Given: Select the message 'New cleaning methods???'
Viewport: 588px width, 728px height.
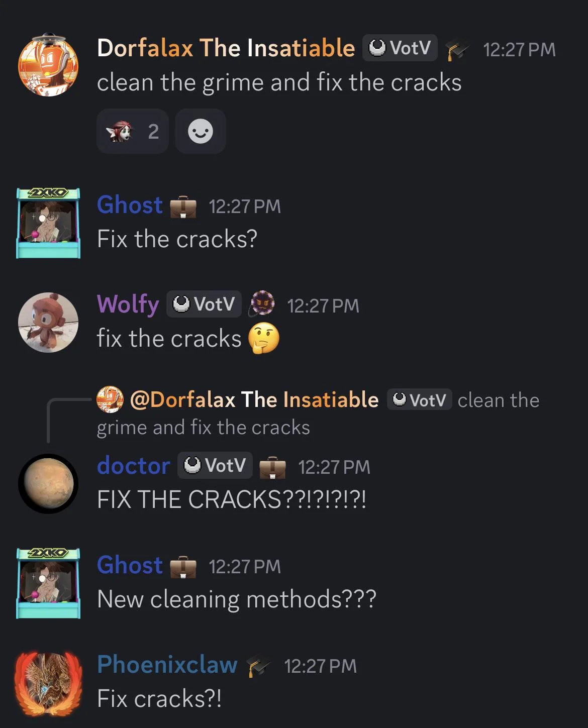Looking at the screenshot, I should [237, 599].
